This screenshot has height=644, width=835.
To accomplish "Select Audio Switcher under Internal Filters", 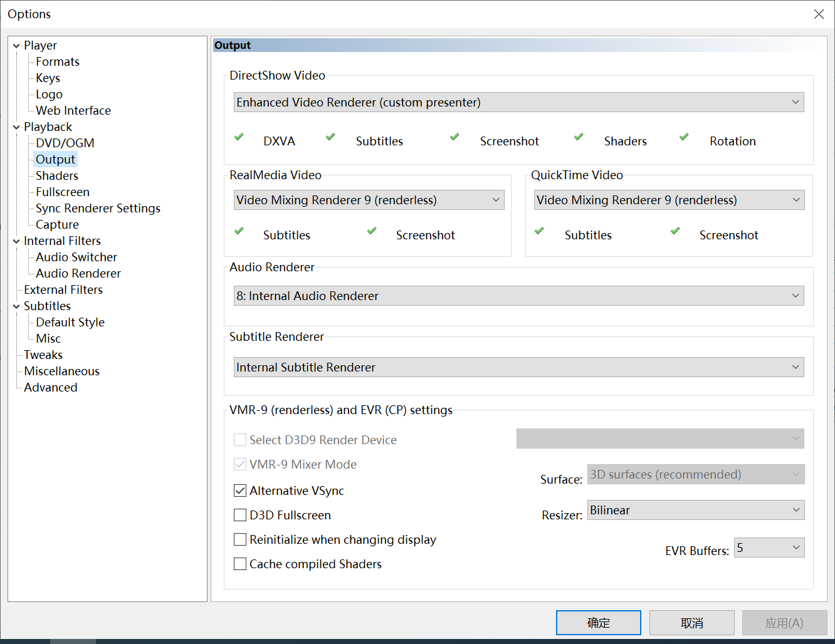I will (76, 257).
